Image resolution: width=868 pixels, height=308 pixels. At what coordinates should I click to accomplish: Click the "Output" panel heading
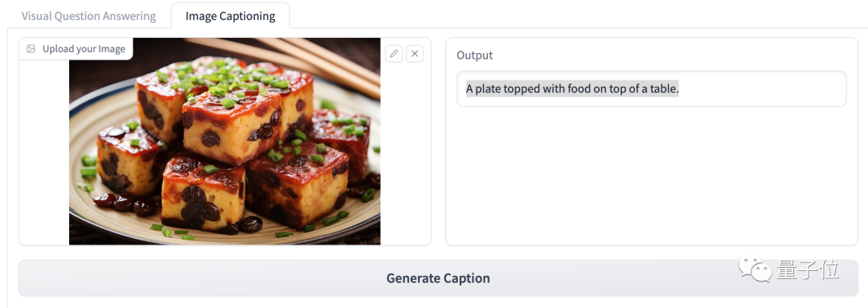[474, 55]
